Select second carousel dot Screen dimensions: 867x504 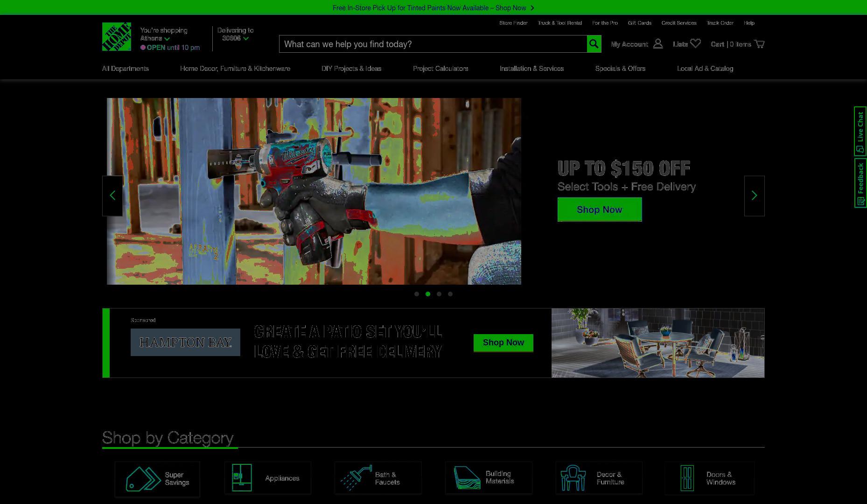point(428,294)
